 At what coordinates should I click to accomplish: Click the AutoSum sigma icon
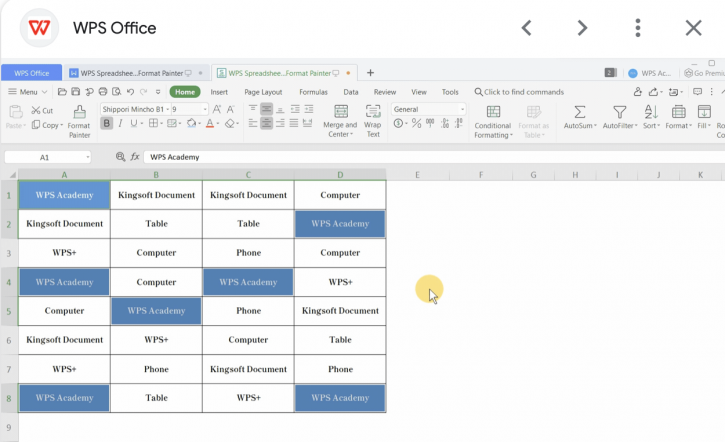[x=579, y=112]
